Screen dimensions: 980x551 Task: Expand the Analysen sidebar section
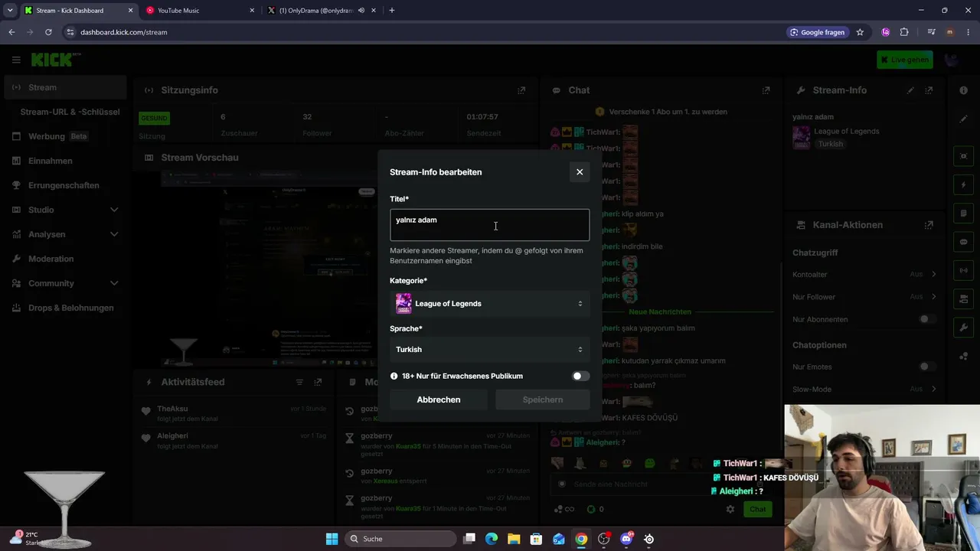click(x=114, y=234)
